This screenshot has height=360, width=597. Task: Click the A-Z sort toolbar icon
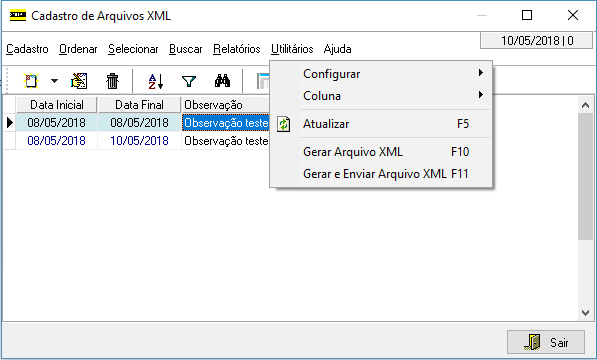(x=156, y=81)
